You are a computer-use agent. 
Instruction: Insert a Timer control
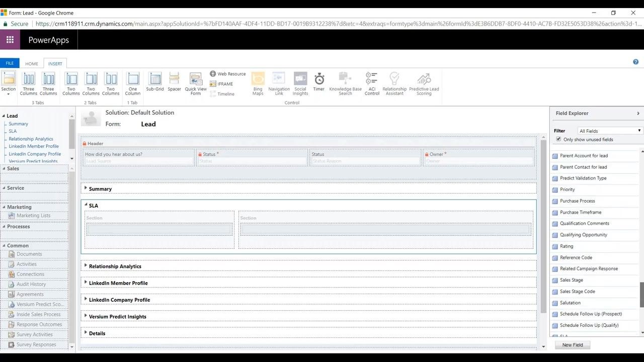point(319,82)
